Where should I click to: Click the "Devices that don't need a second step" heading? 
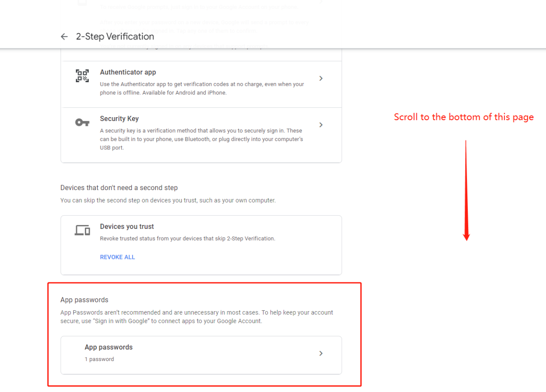point(119,188)
